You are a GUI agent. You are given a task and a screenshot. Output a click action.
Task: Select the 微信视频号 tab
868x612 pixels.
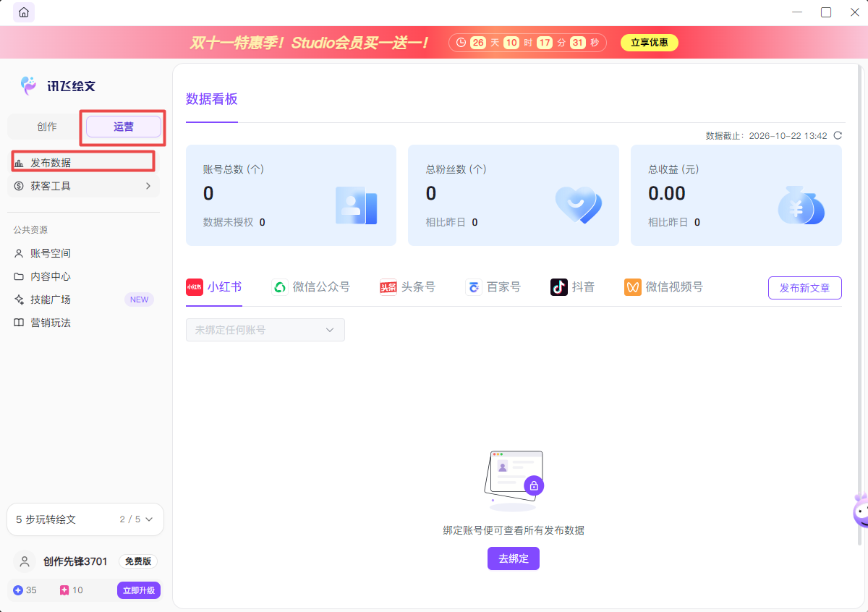pyautogui.click(x=664, y=287)
